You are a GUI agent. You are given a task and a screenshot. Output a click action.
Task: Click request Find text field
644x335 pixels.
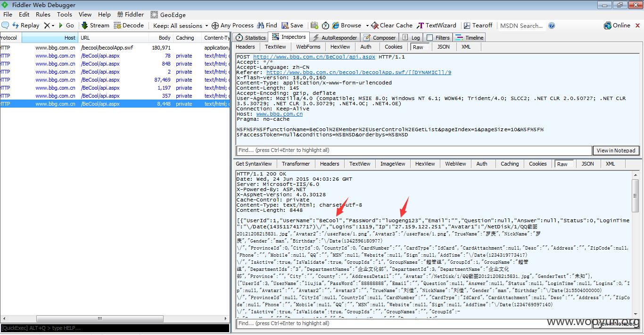click(413, 151)
